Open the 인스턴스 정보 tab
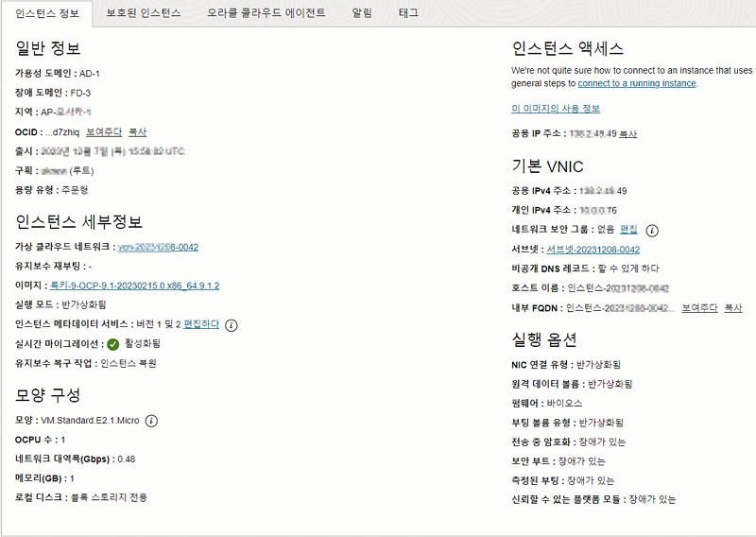Viewport: 756px width, 537px height. click(x=47, y=13)
